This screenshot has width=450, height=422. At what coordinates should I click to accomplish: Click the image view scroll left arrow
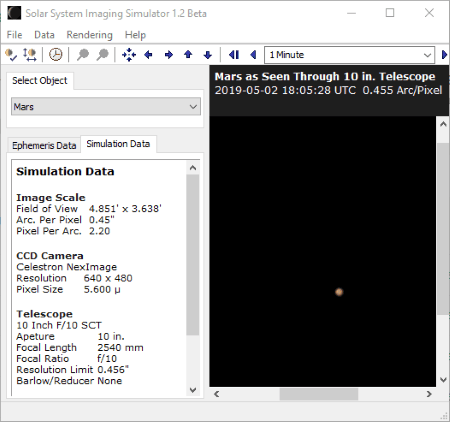click(x=217, y=394)
